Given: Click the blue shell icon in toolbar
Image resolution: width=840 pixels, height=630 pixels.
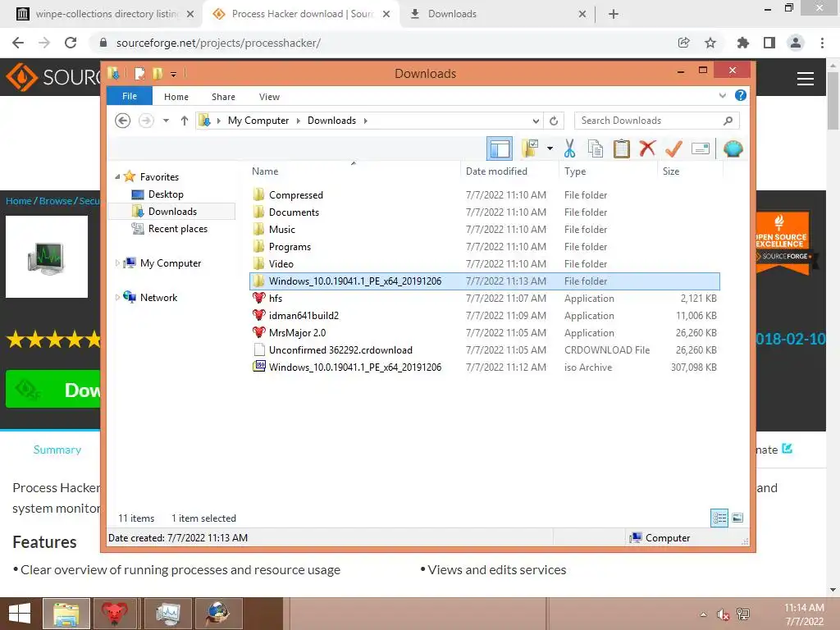Looking at the screenshot, I should [x=733, y=148].
